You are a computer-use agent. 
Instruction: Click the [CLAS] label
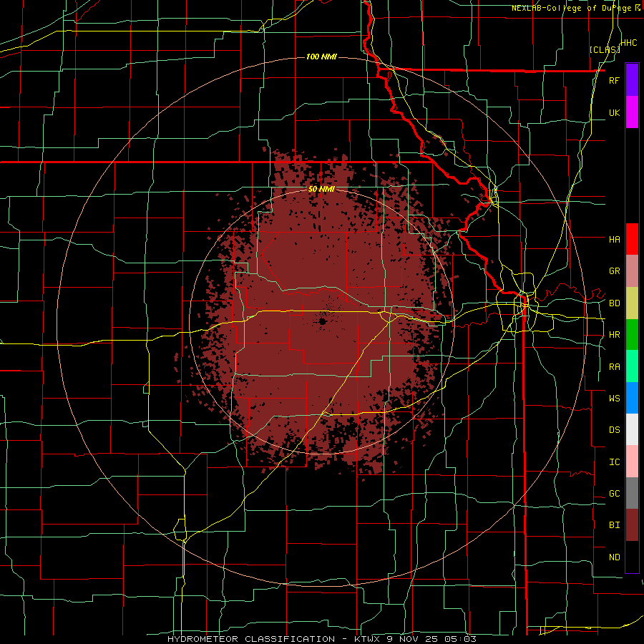pyautogui.click(x=605, y=49)
